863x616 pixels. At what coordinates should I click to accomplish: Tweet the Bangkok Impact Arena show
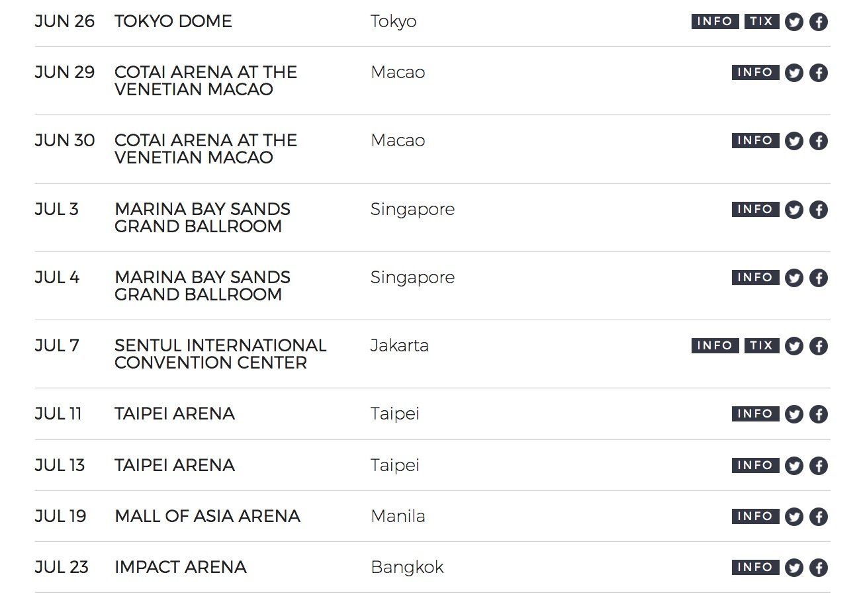(x=794, y=568)
